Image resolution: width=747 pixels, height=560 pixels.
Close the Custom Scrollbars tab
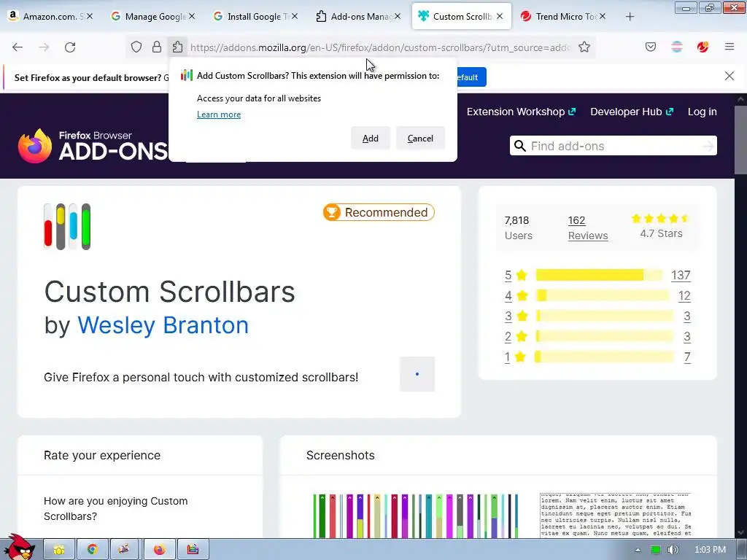[499, 16]
